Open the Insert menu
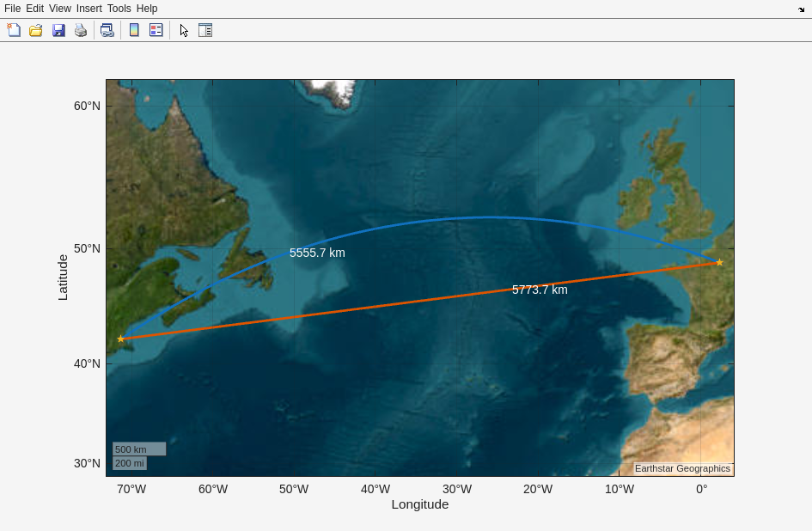The width and height of the screenshot is (812, 531). tap(89, 9)
